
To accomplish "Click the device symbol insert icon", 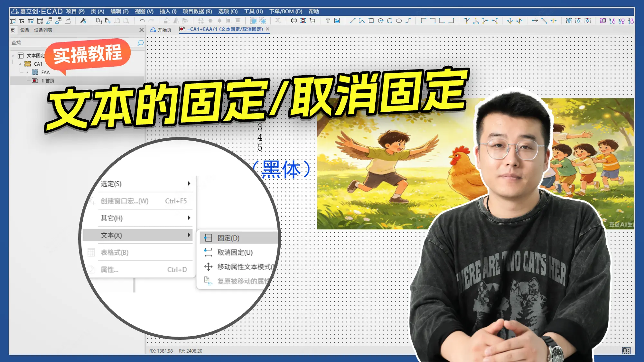I will coord(294,21).
